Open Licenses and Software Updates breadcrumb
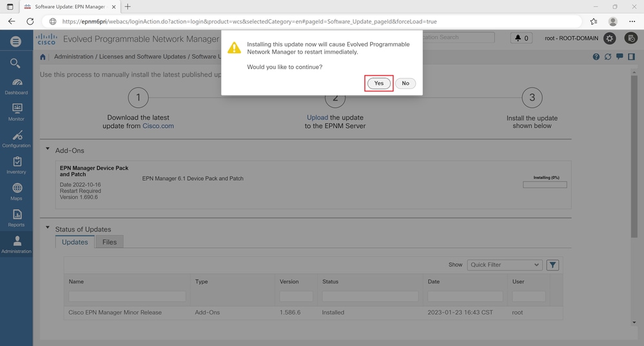Image resolution: width=644 pixels, height=346 pixels. click(142, 57)
